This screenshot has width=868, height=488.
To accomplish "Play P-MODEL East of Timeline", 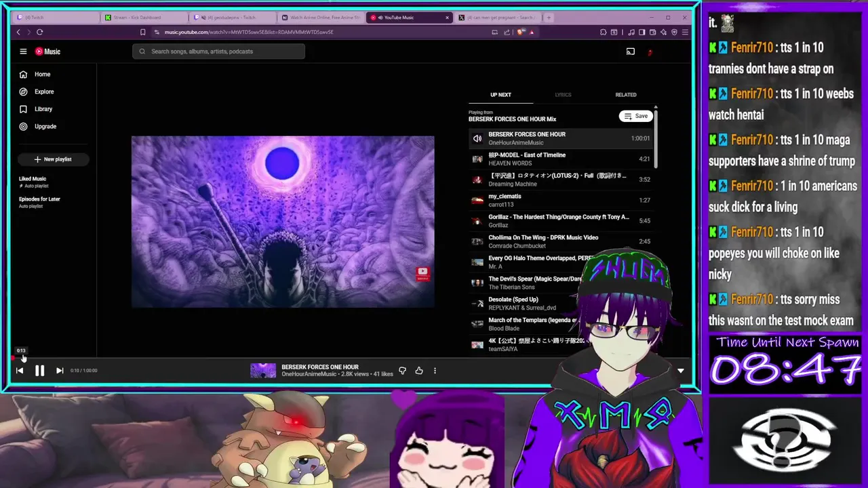I will pyautogui.click(x=561, y=159).
